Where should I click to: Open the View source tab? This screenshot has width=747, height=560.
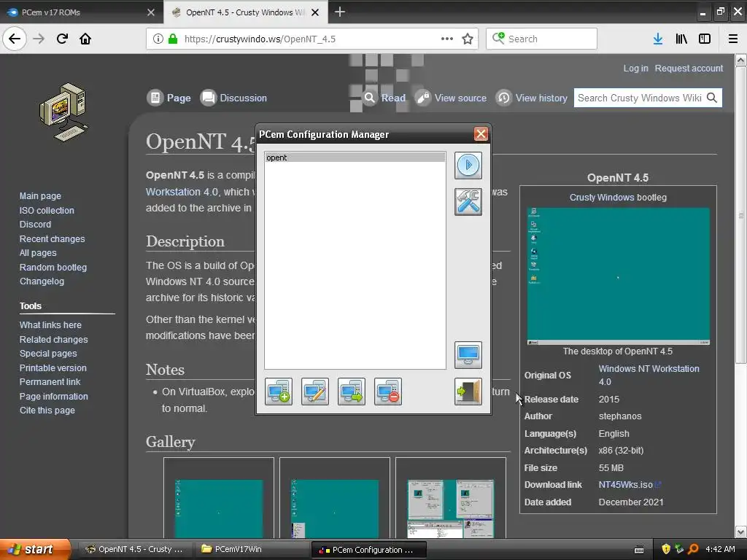click(451, 98)
